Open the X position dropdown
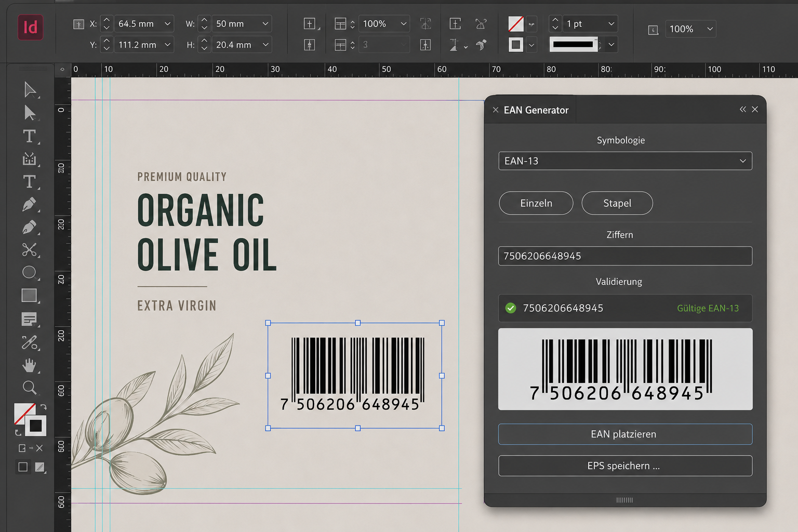 pos(168,24)
